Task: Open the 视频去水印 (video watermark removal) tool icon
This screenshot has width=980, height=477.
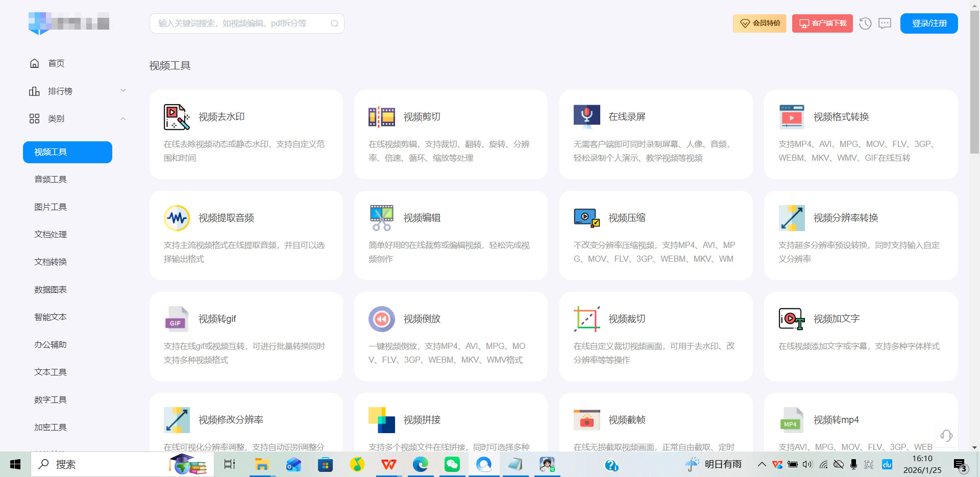Action: point(176,116)
